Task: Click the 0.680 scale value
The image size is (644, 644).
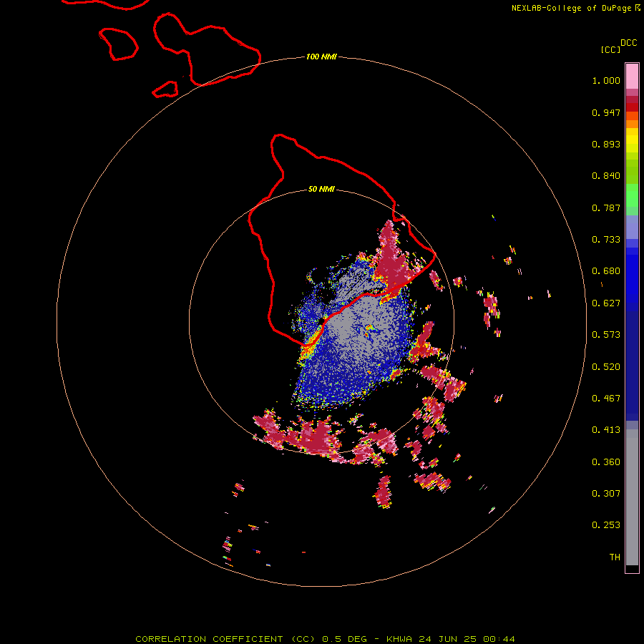Action: pos(606,271)
